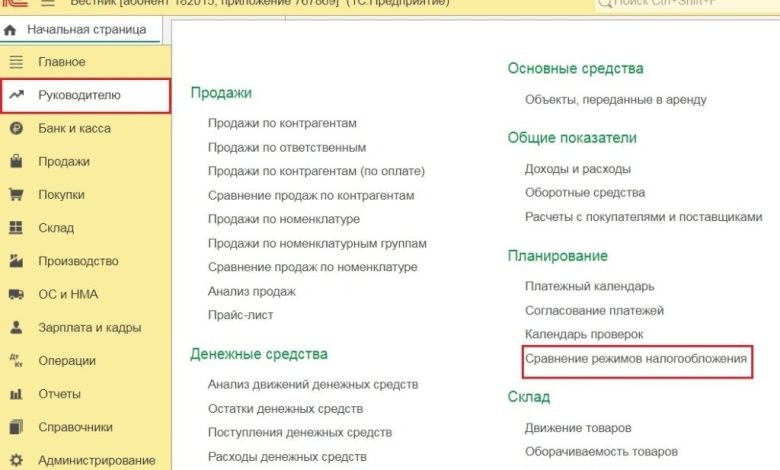Click the factory icon for Производство
The width and height of the screenshot is (780, 470).
[x=16, y=261]
